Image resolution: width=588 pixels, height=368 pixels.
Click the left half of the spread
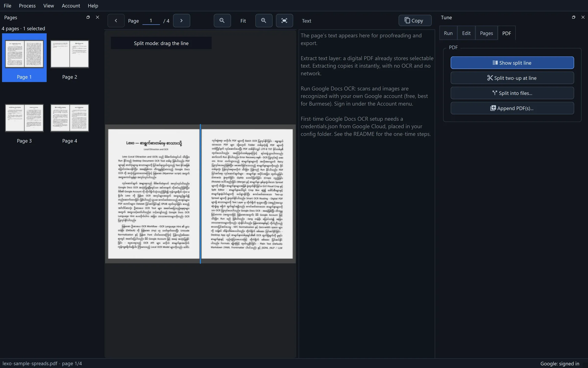154,194
